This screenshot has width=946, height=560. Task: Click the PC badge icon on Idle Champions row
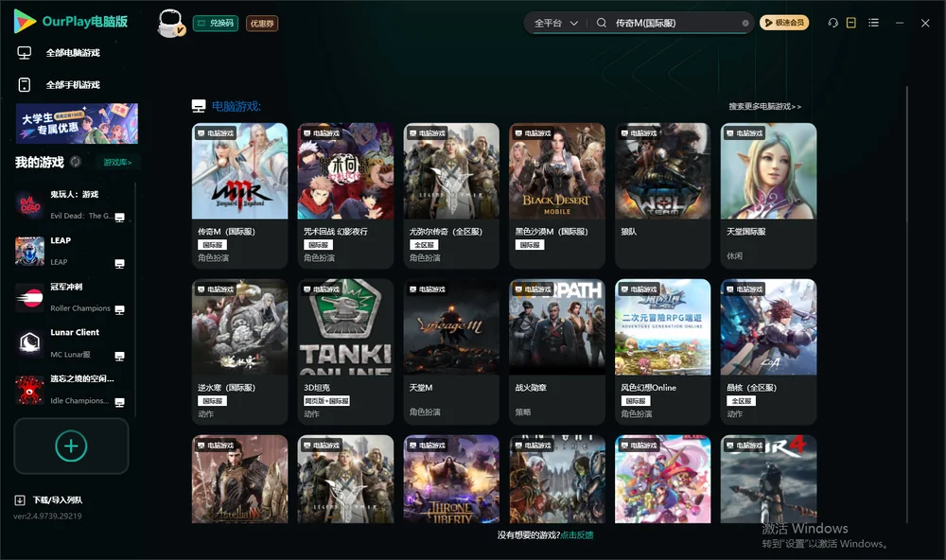(x=119, y=403)
